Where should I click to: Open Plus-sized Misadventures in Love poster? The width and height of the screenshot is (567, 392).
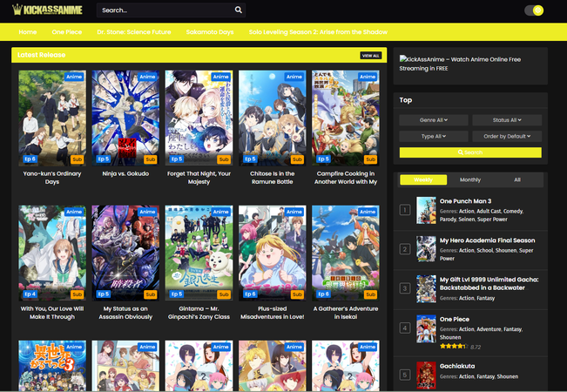(273, 253)
